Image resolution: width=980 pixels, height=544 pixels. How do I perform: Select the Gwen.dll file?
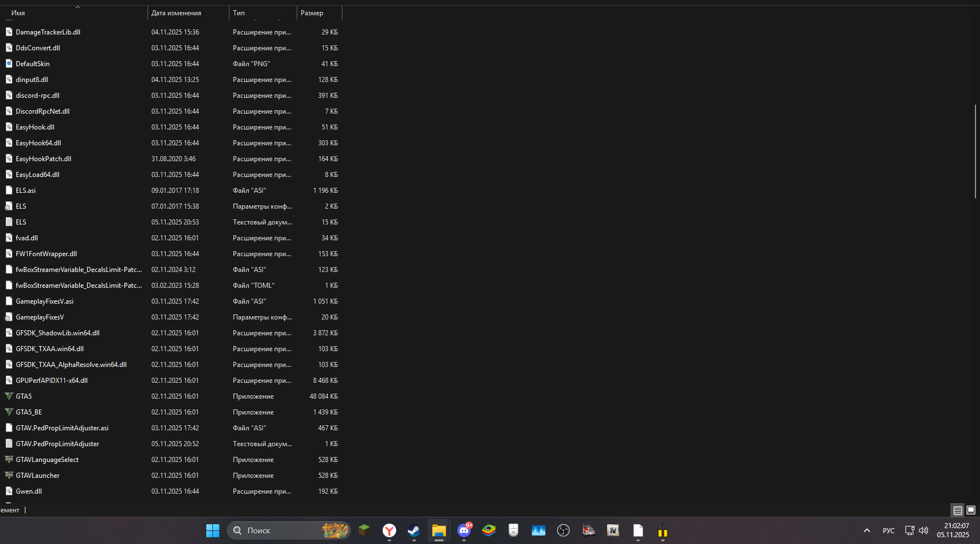tap(29, 491)
